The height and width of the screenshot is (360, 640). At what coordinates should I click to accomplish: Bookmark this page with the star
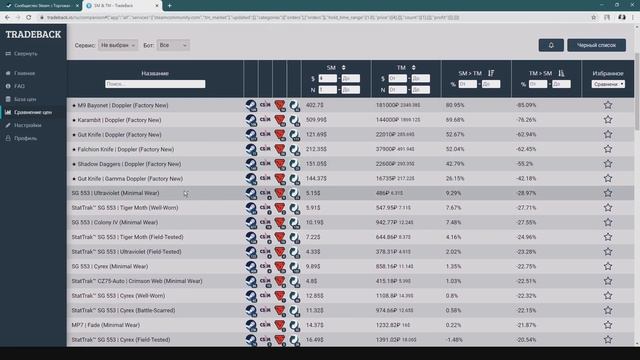coord(593,18)
